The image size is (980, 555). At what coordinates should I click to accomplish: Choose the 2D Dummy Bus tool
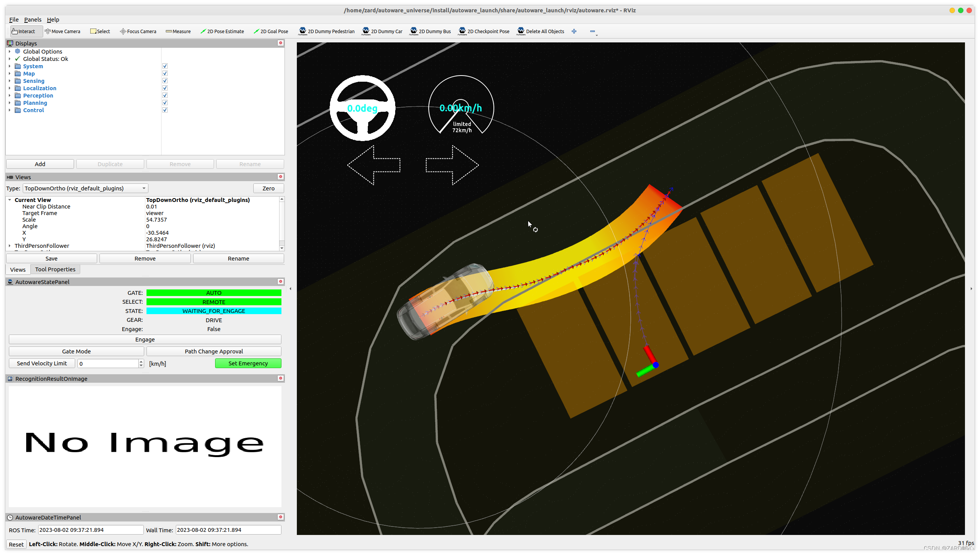[430, 31]
